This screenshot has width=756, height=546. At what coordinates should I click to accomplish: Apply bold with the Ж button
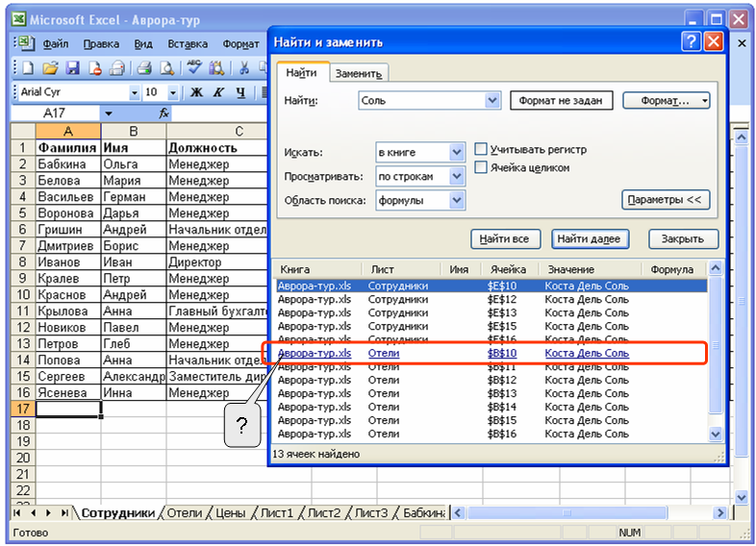(x=196, y=92)
